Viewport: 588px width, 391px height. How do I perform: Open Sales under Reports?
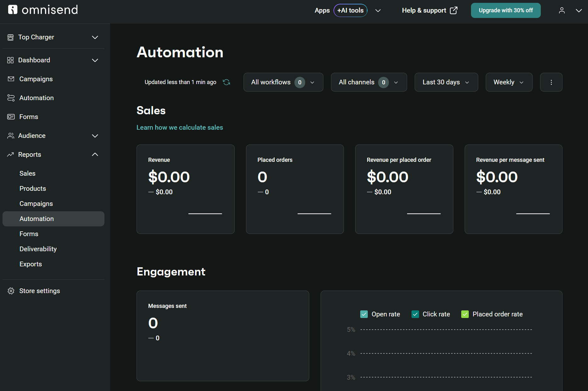[27, 173]
